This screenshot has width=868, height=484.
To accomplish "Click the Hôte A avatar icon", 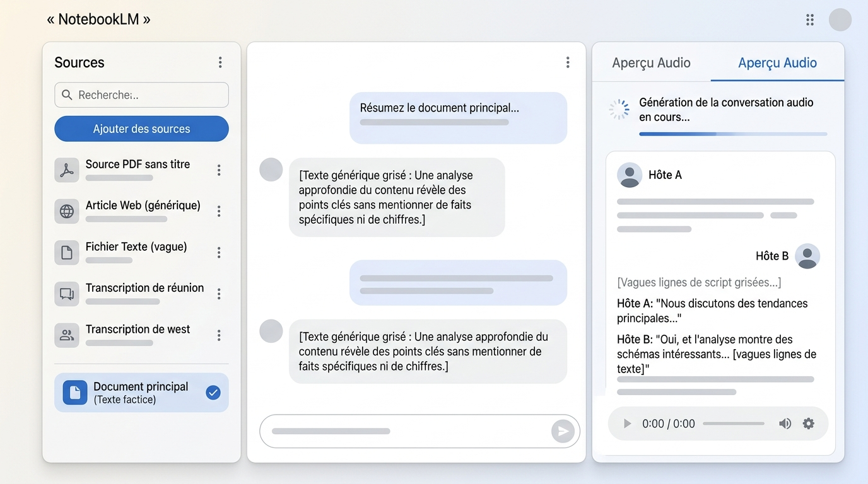I will [x=630, y=175].
